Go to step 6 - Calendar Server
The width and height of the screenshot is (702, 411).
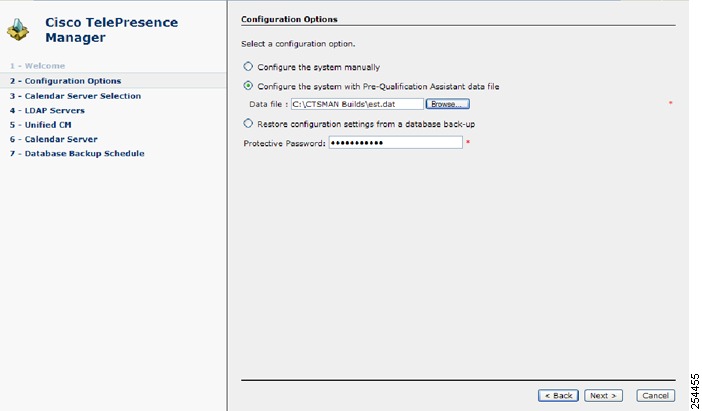click(x=53, y=139)
